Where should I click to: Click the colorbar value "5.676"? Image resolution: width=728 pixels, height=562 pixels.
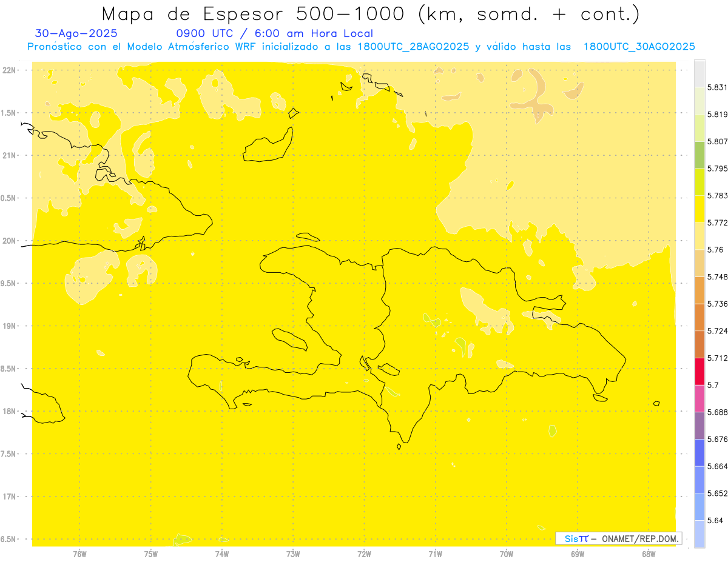[x=717, y=439]
